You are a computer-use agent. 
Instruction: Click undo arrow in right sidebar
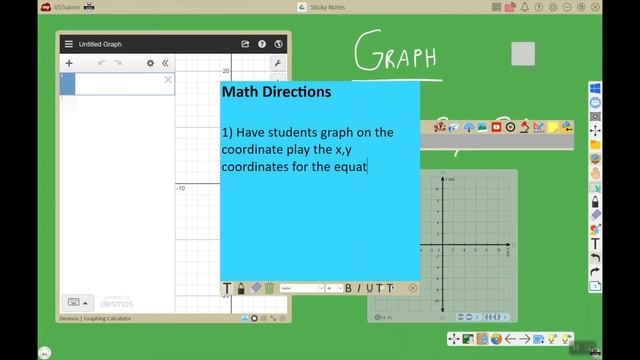point(595,258)
